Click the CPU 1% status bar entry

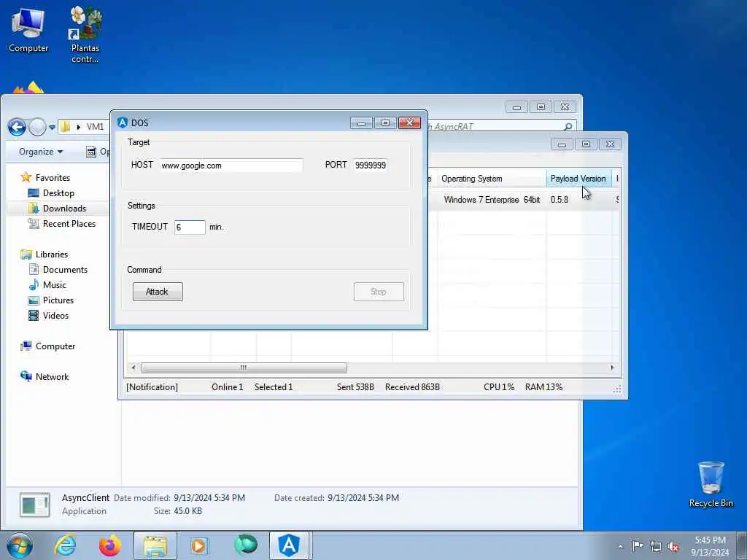499,387
